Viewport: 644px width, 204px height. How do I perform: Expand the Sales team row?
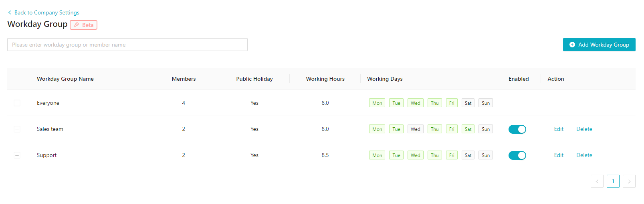(17, 129)
